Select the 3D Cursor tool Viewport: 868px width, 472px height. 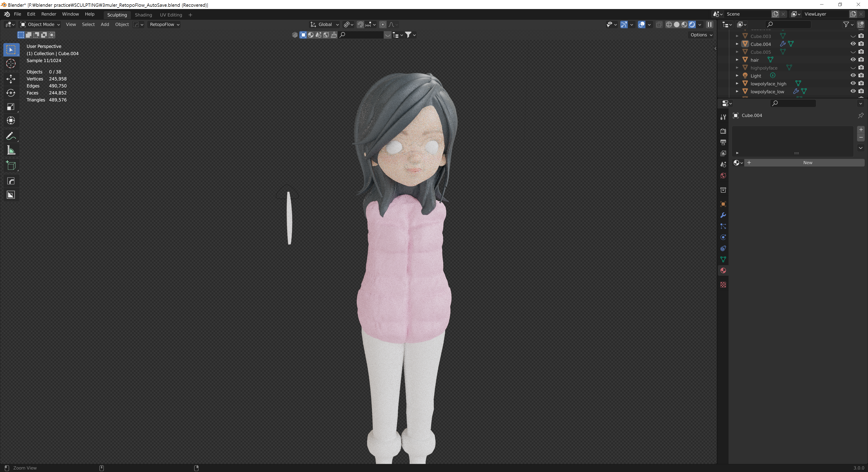pyautogui.click(x=11, y=64)
